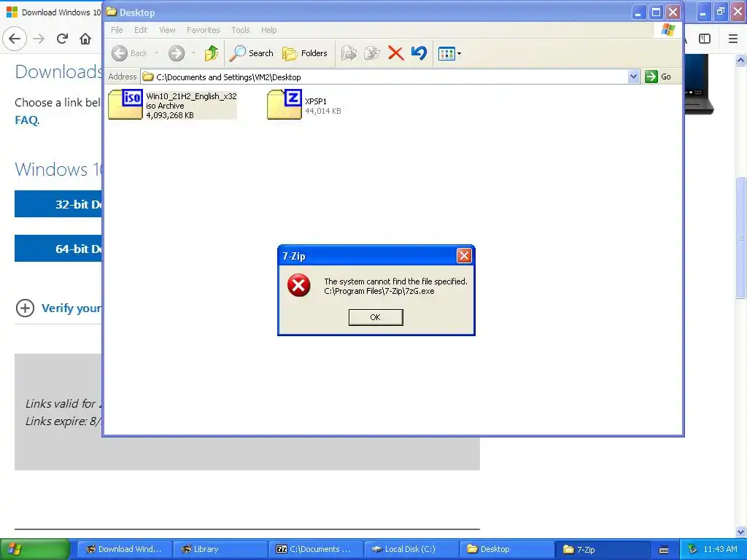Screen dimensions: 747x560
Task: Click OK in the 7-Zip error dialog
Action: (x=376, y=317)
